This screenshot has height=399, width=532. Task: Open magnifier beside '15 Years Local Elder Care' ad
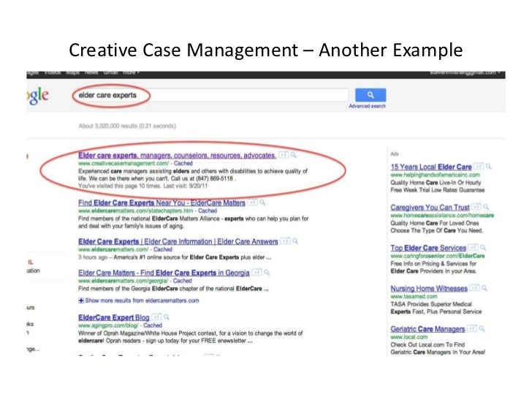pyautogui.click(x=489, y=167)
